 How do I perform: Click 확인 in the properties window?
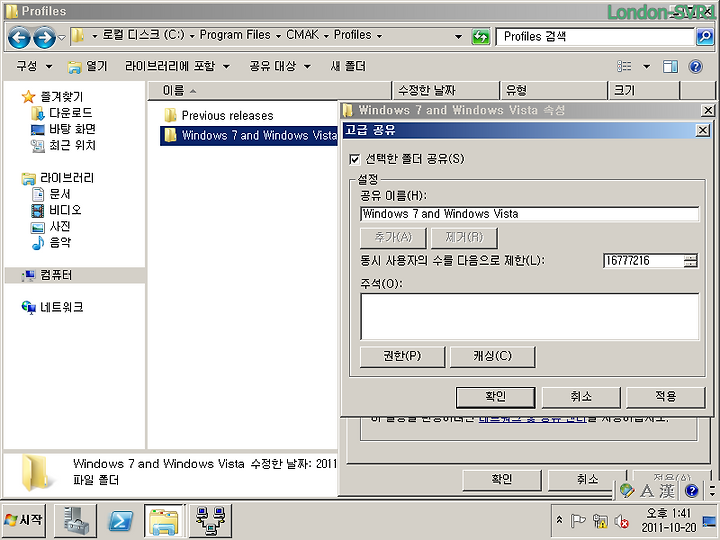click(502, 480)
